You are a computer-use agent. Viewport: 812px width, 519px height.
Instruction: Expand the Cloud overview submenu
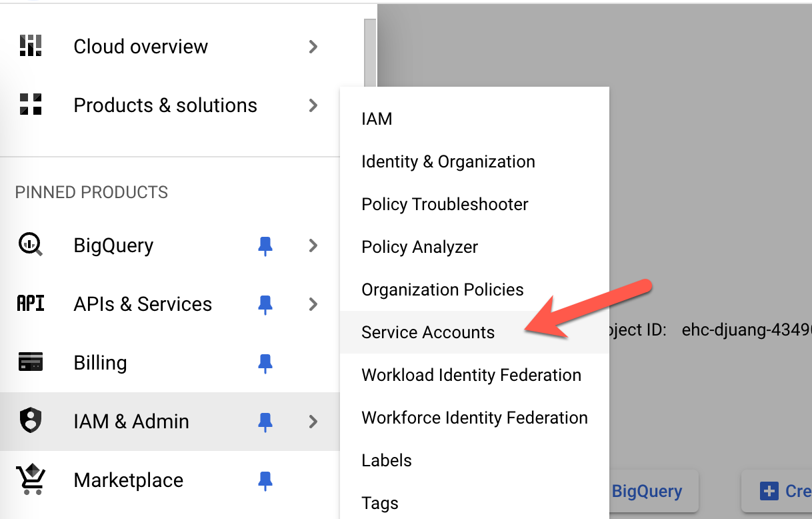[313, 47]
